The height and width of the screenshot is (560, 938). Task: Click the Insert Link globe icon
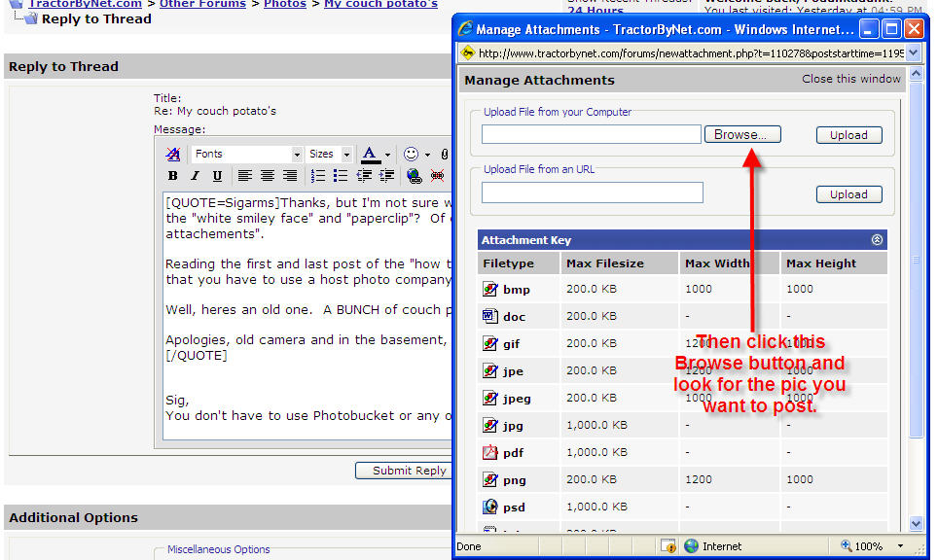(415, 176)
